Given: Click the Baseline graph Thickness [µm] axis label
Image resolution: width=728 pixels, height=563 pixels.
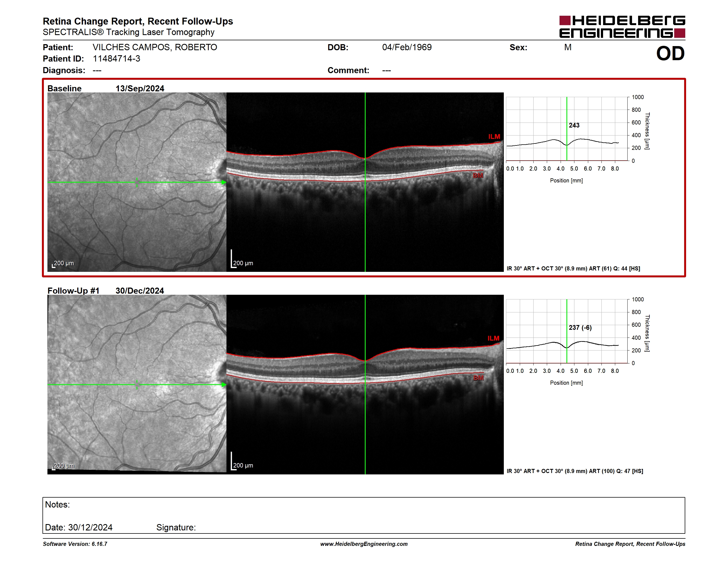Looking at the screenshot, I should 647,131.
